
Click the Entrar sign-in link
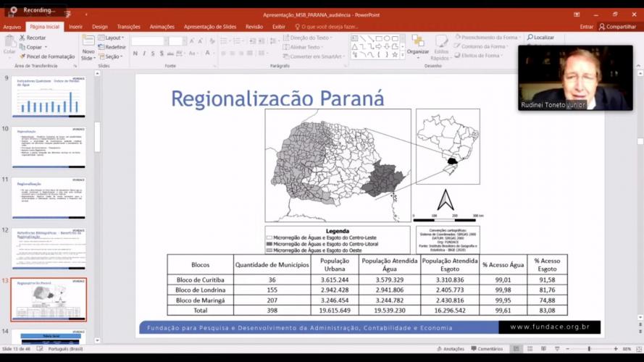tap(586, 27)
